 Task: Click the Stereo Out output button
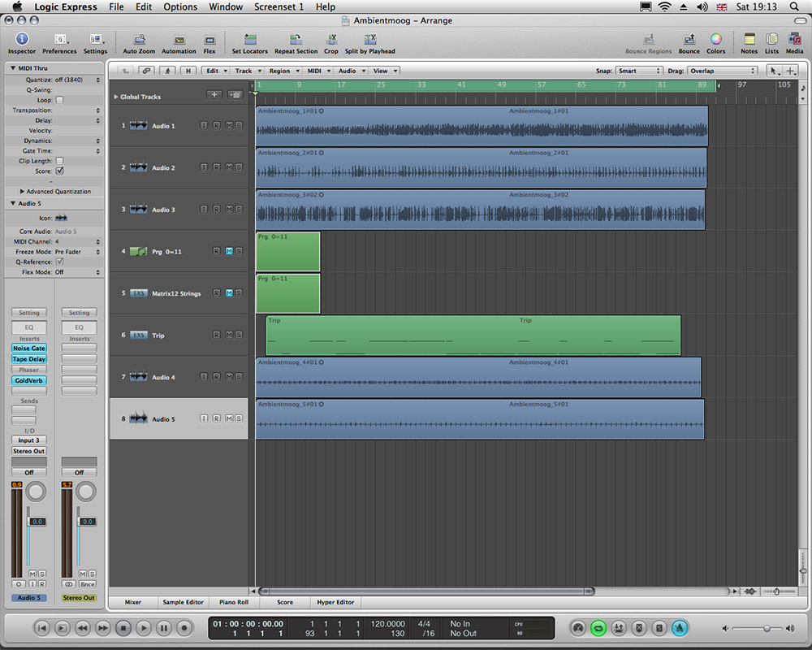coord(28,451)
